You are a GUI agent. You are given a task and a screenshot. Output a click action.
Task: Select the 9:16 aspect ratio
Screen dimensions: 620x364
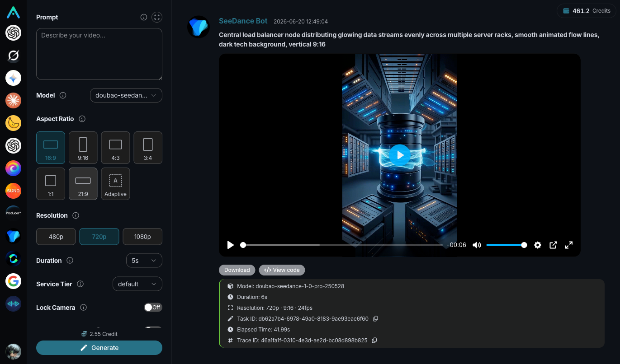coord(83,148)
